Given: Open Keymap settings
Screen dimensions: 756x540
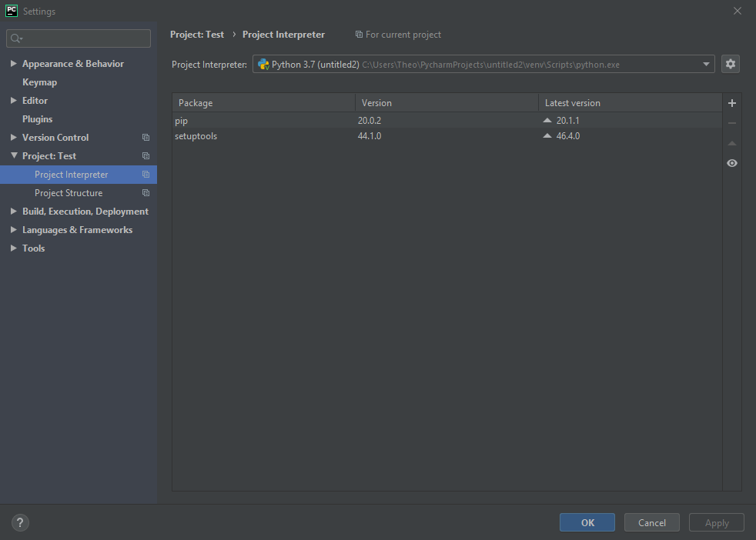Looking at the screenshot, I should tap(39, 82).
